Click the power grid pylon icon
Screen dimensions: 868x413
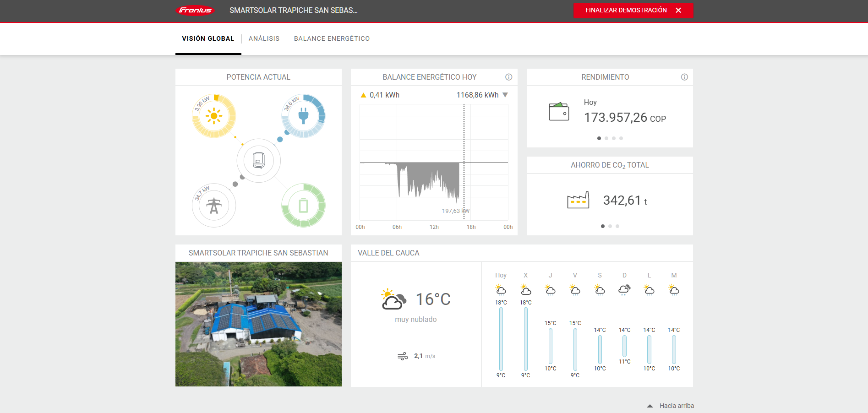(214, 206)
